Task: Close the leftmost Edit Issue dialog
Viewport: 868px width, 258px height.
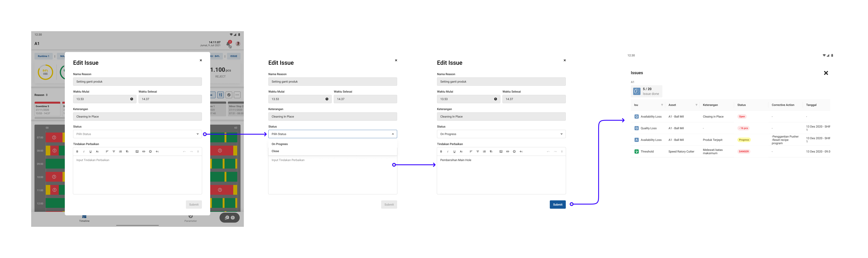Action: tap(201, 61)
